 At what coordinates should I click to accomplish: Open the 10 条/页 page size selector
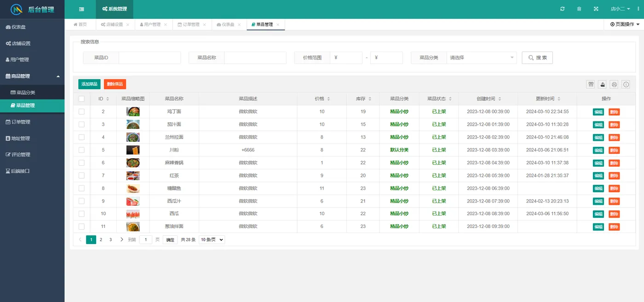pyautogui.click(x=212, y=239)
